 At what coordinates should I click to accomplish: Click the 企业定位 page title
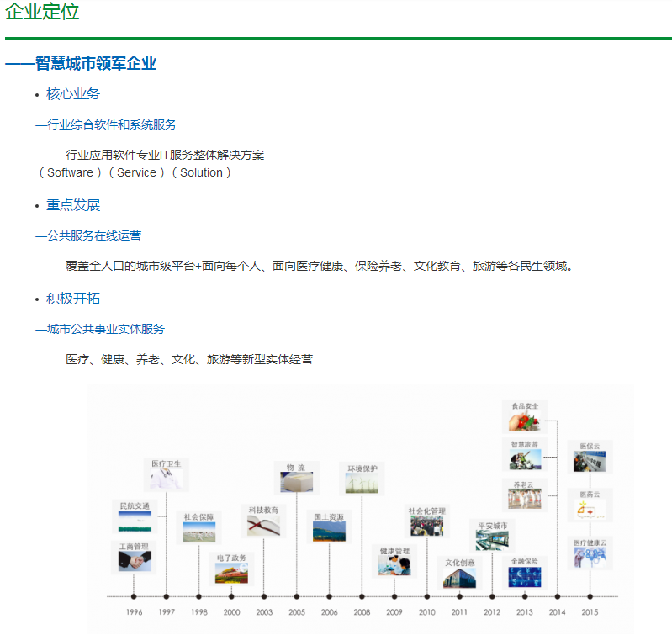click(42, 12)
